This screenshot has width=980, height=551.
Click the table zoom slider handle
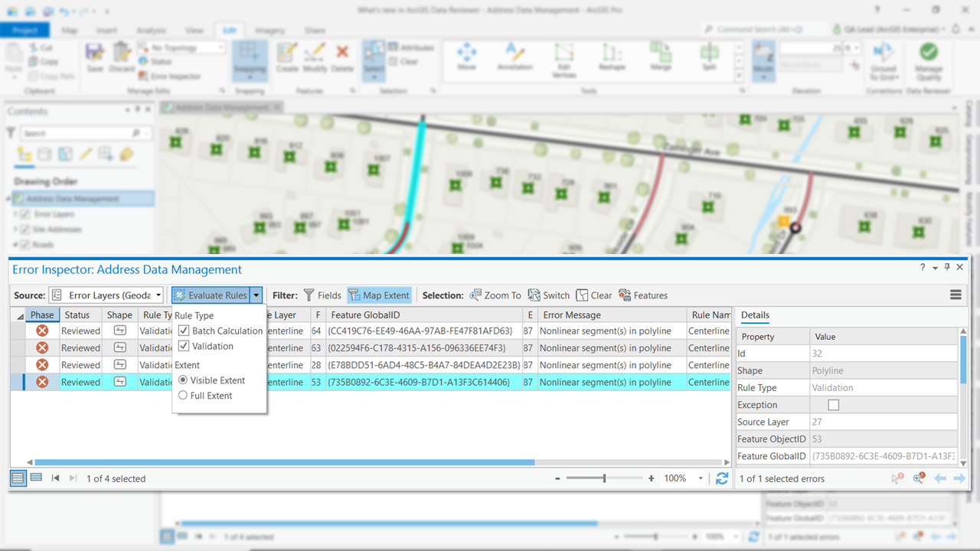604,478
